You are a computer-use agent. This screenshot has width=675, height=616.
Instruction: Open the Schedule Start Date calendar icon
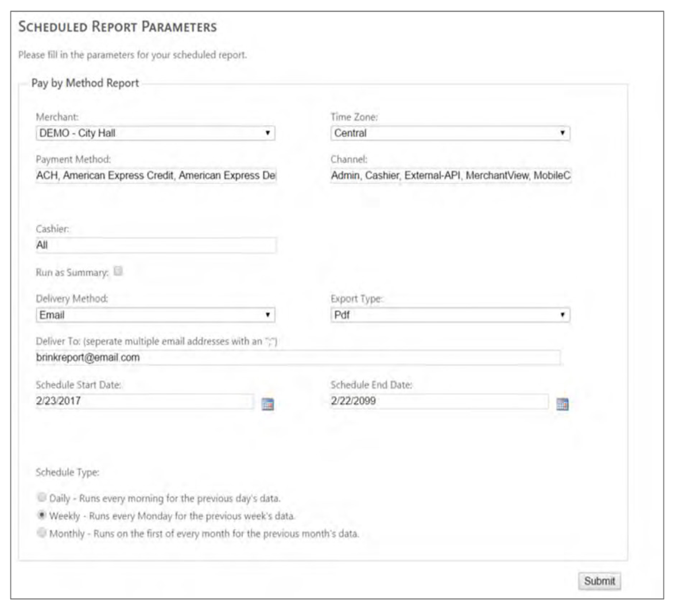tap(267, 404)
